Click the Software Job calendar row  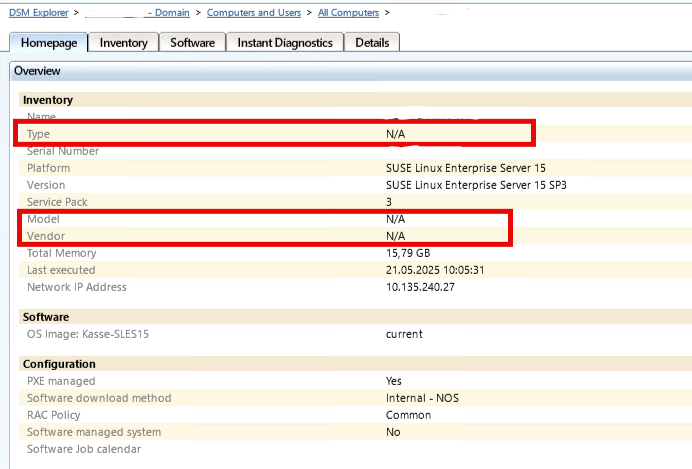click(84, 449)
